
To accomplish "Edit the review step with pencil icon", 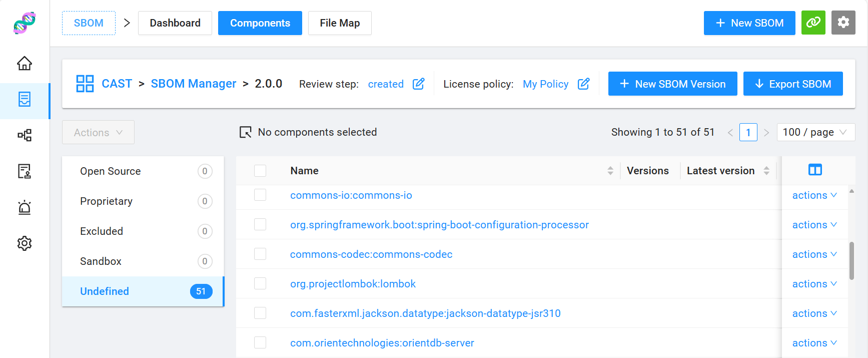I will pos(418,84).
